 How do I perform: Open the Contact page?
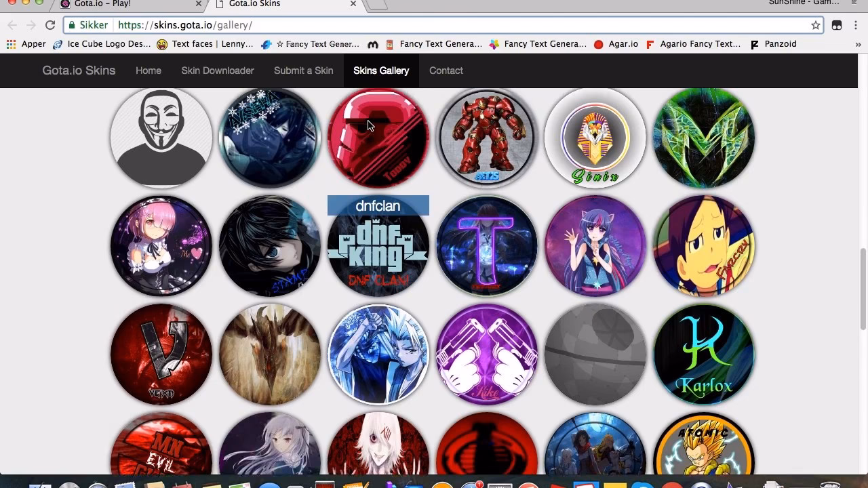coord(446,70)
